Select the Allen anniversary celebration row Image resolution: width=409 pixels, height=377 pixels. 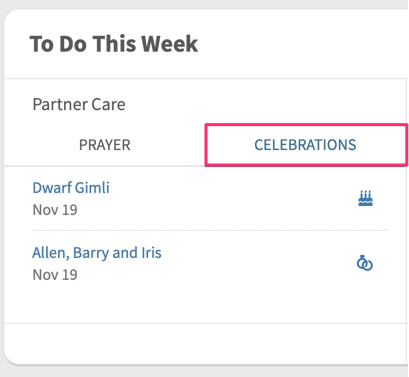coord(210,263)
